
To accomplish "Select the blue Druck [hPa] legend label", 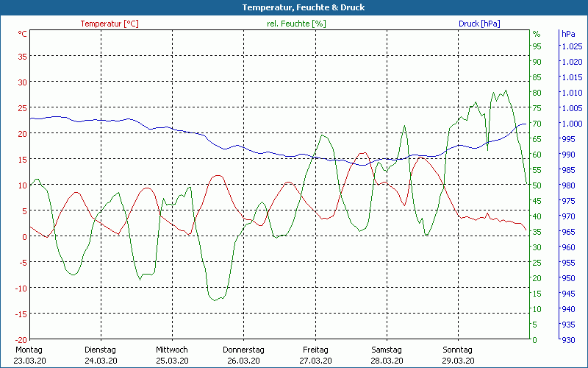I will [x=479, y=24].
